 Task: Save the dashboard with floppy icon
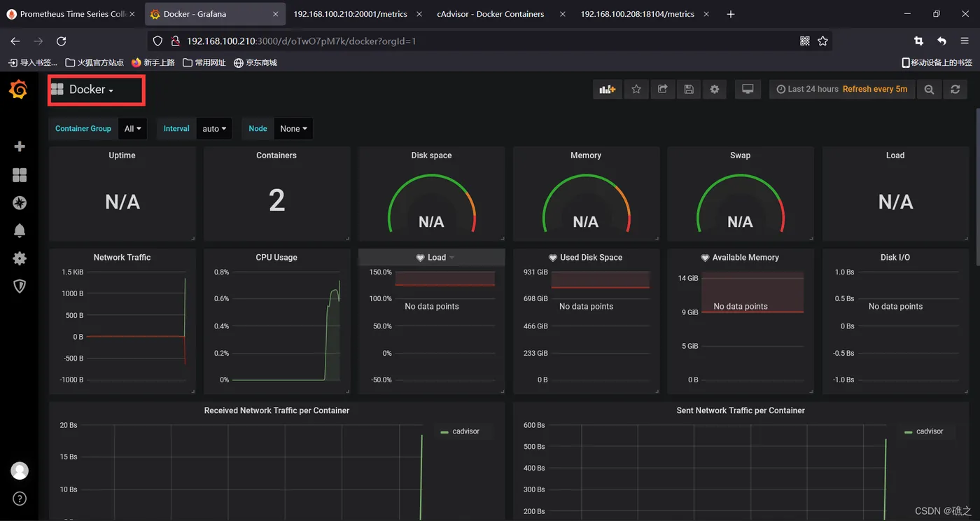(689, 89)
